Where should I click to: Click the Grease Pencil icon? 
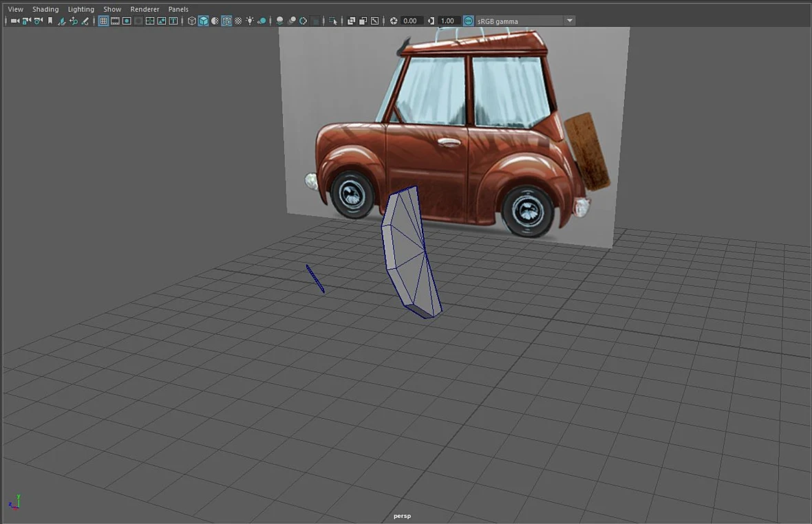pos(85,21)
